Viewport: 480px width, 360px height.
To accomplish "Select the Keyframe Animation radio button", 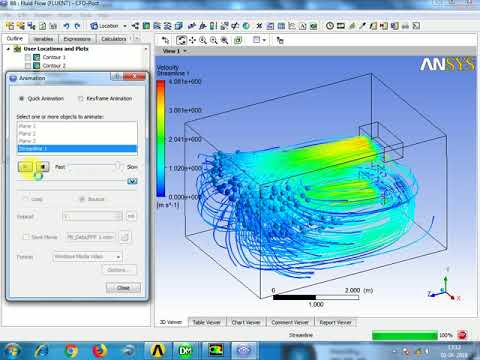I will (x=80, y=99).
